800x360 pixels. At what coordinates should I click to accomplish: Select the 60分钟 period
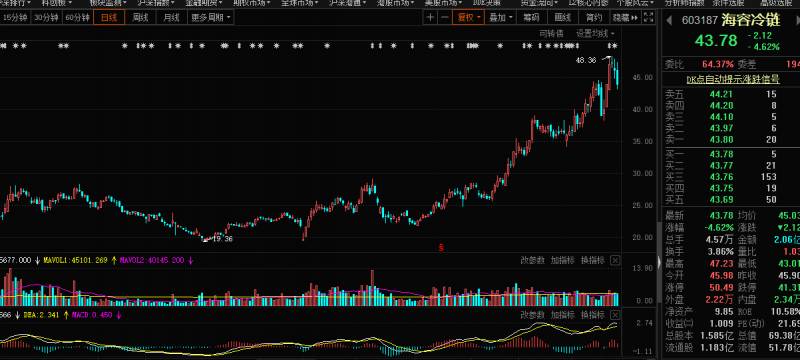[77, 18]
